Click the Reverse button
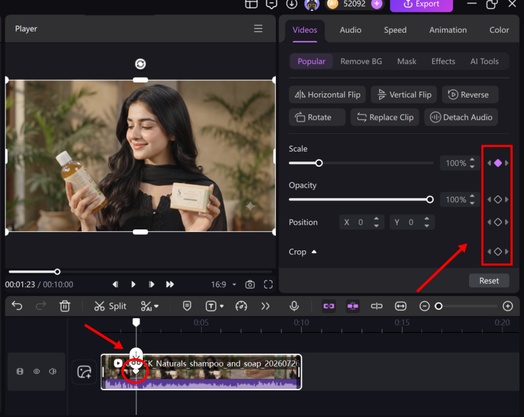The width and height of the screenshot is (524, 417). [470, 95]
